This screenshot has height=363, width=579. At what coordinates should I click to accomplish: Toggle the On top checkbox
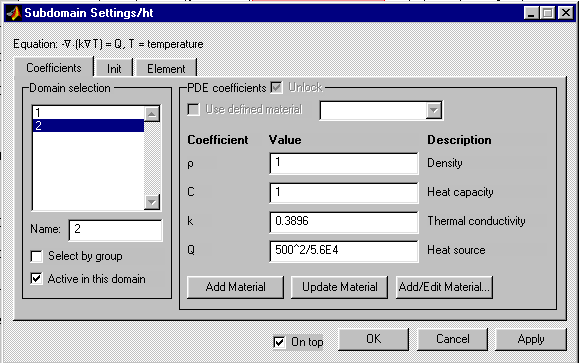(x=280, y=342)
